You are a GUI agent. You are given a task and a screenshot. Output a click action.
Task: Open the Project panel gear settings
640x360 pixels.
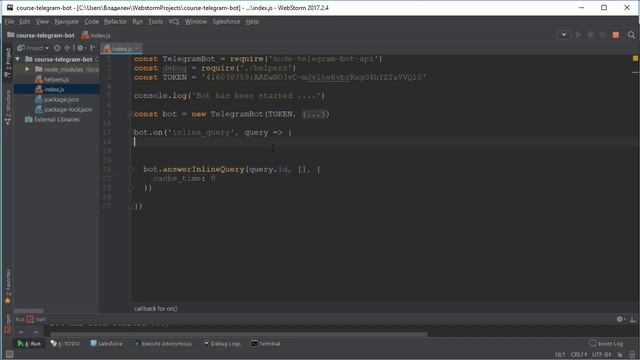pos(80,48)
